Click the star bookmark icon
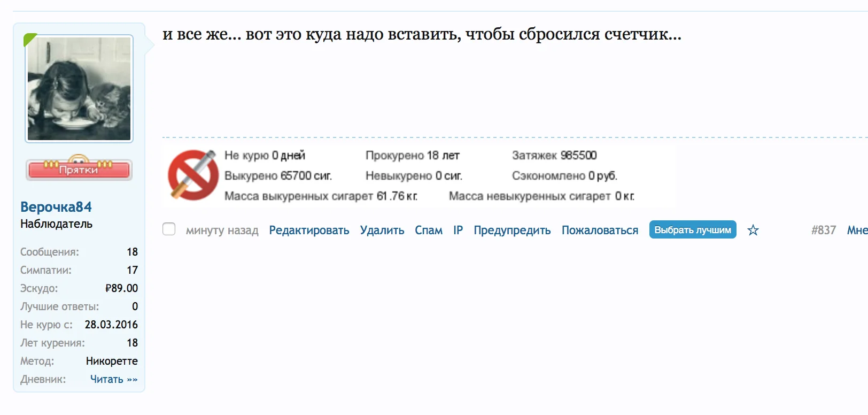The width and height of the screenshot is (868, 415). [753, 230]
